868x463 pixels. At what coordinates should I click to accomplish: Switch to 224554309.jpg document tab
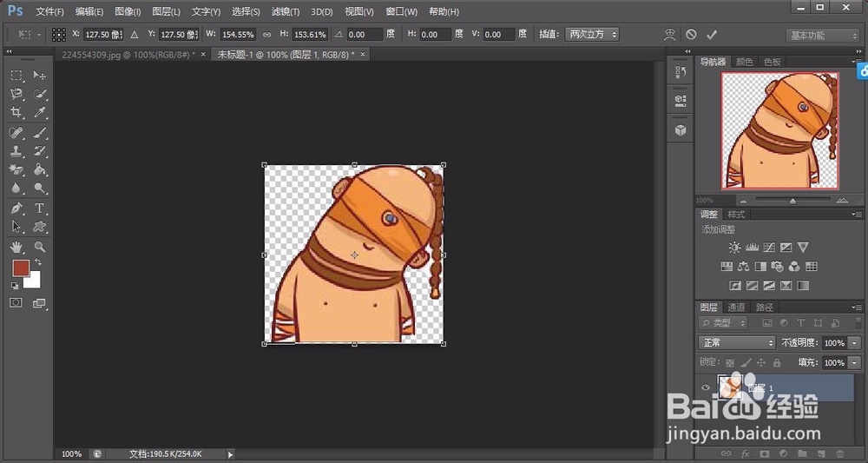[x=128, y=54]
